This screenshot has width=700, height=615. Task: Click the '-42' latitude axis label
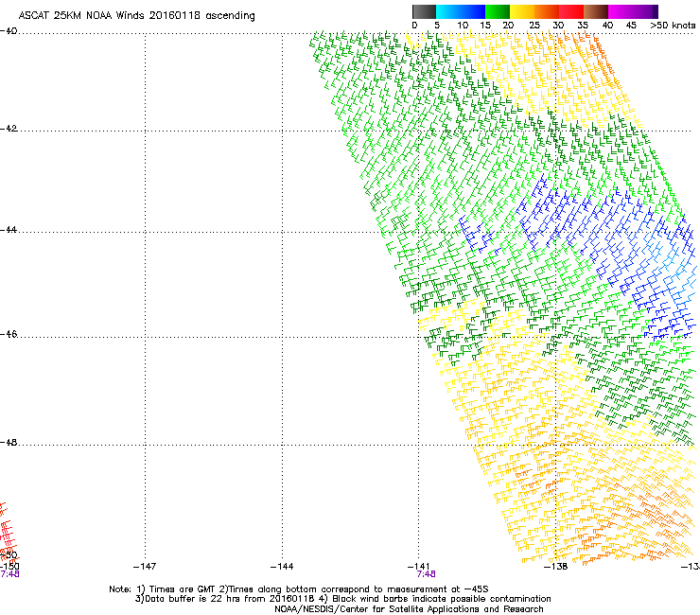9,129
